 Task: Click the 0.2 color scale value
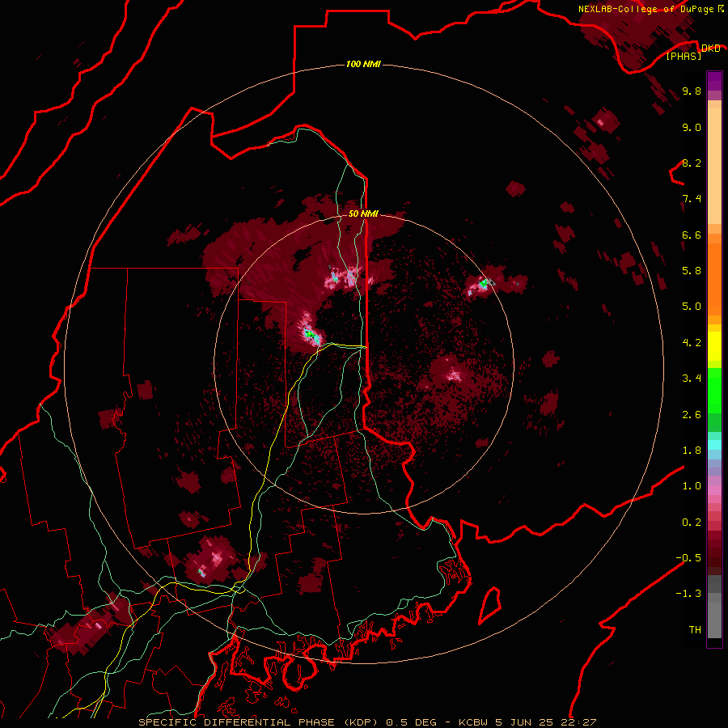coord(692,523)
